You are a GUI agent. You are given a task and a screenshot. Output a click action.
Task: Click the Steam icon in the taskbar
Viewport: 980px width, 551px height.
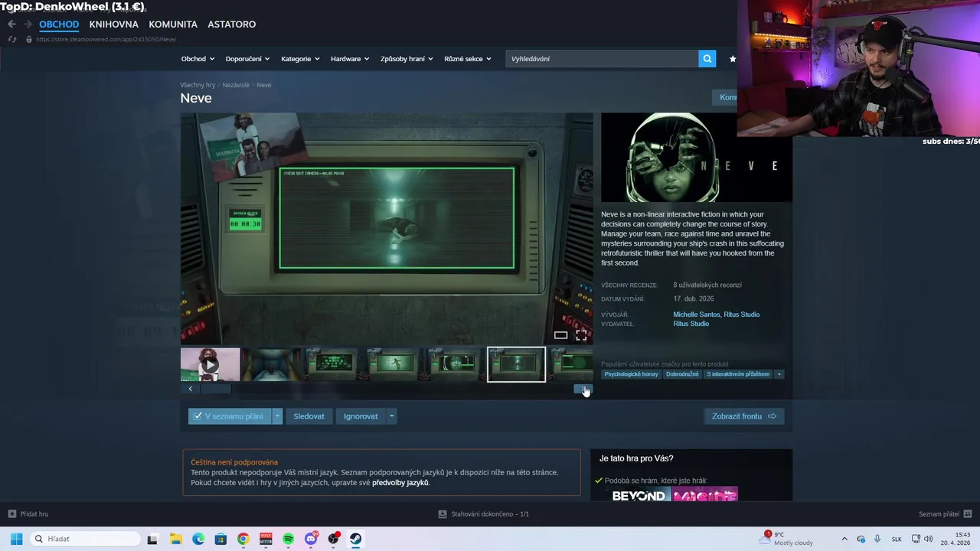356,539
